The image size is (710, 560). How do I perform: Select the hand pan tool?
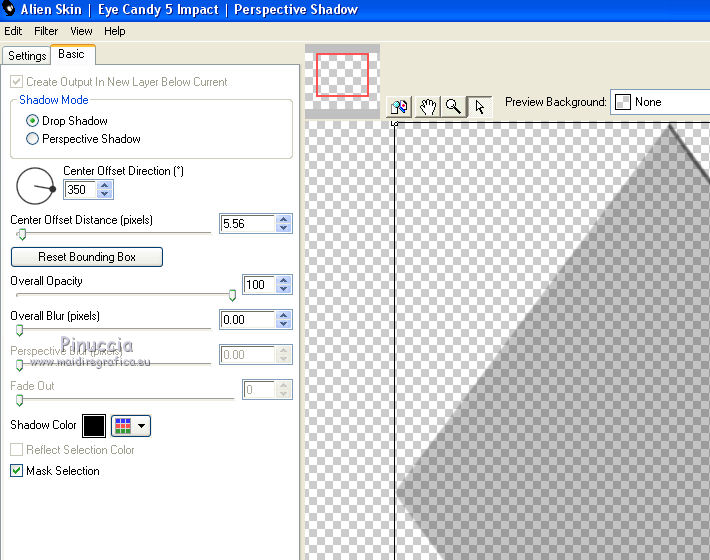pos(427,107)
